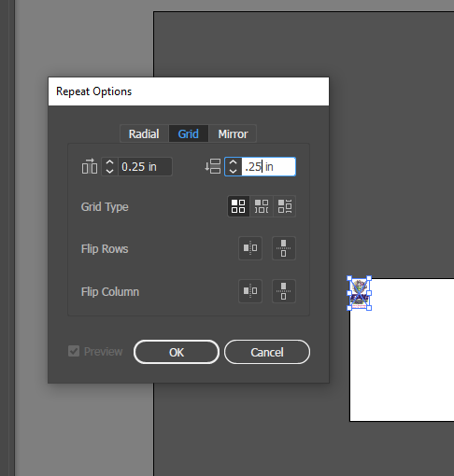Select the brick-by-row Grid Type icon
This screenshot has height=476, width=454.
262,206
